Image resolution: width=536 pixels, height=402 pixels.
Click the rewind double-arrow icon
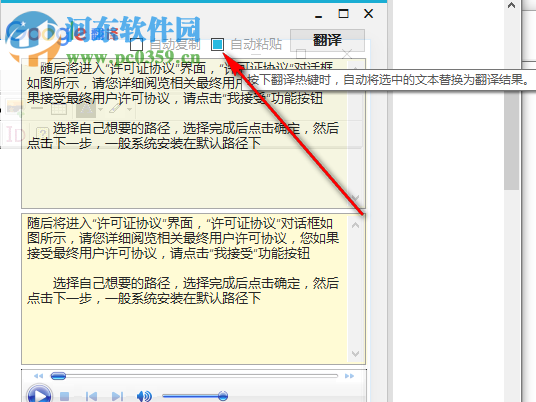(39, 376)
